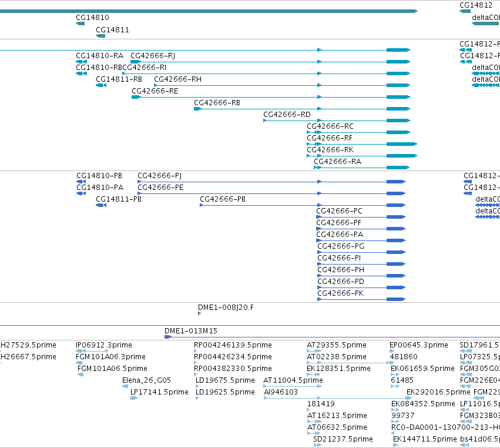Select EST EK292016.5prime
Viewport: 500px width, 448px height.
[x=438, y=393]
